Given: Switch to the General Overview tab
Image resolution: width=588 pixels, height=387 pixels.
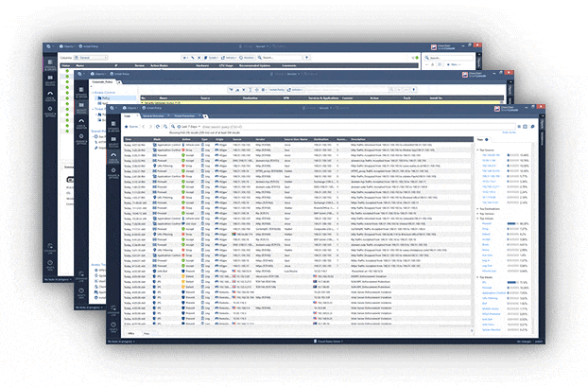Looking at the screenshot, I should pos(151,114).
